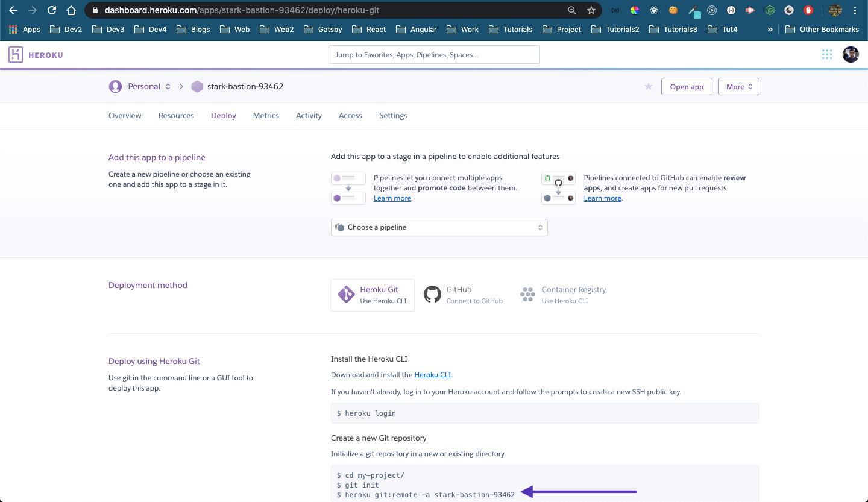Screen dimensions: 868x502
Task: Favorite the app with the star icon
Action: point(649,87)
